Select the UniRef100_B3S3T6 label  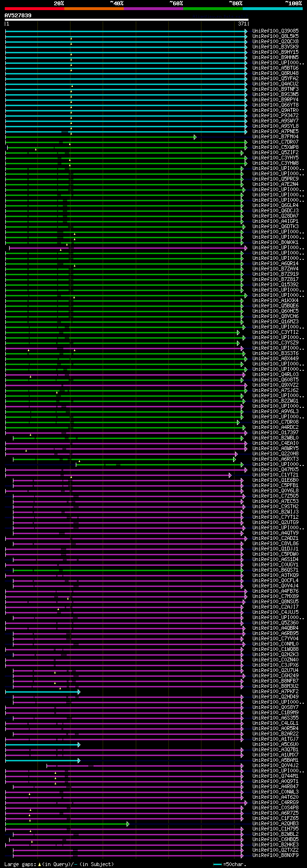(275, 353)
